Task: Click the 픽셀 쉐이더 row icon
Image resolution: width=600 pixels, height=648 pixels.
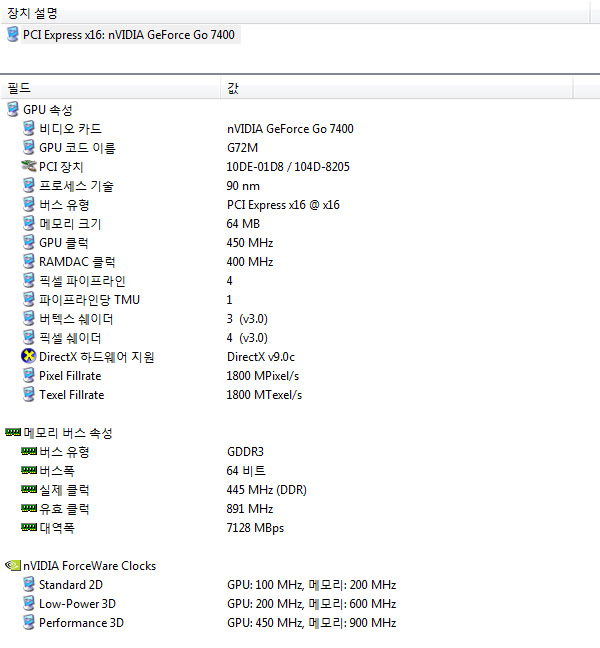Action: coord(29,338)
